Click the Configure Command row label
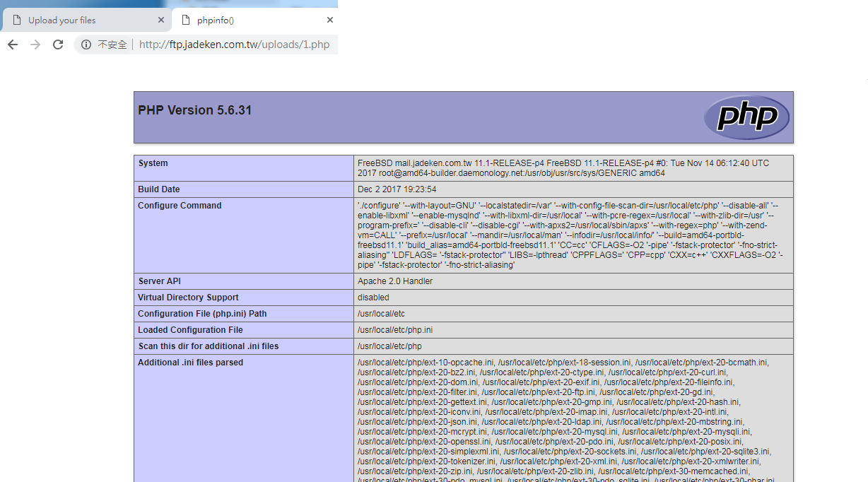868x482 pixels. click(x=180, y=206)
